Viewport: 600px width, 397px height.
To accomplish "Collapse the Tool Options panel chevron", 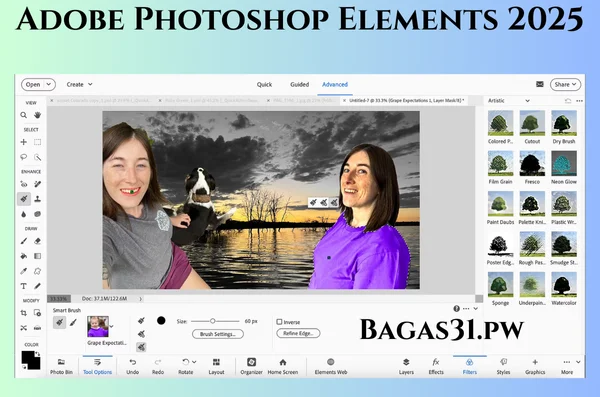I will (476, 309).
